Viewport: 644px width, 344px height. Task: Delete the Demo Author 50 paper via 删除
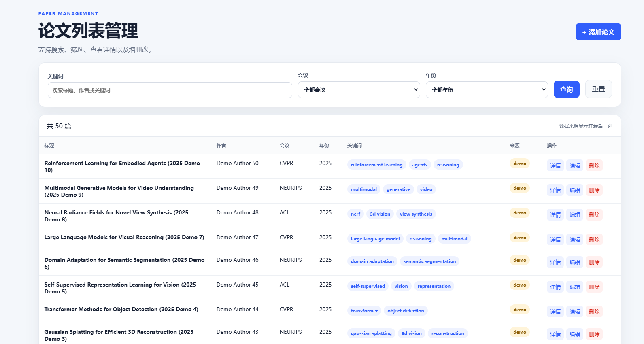click(594, 165)
